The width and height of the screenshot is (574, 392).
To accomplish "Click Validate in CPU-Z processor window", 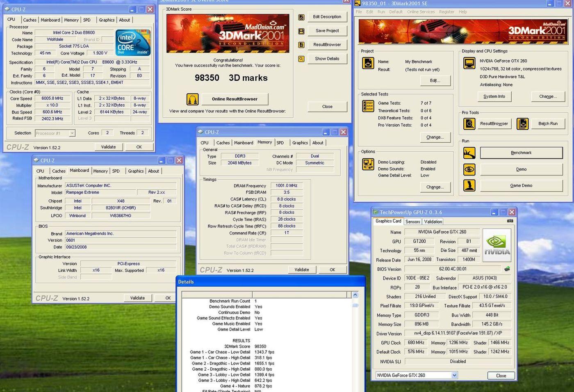I will (x=108, y=147).
